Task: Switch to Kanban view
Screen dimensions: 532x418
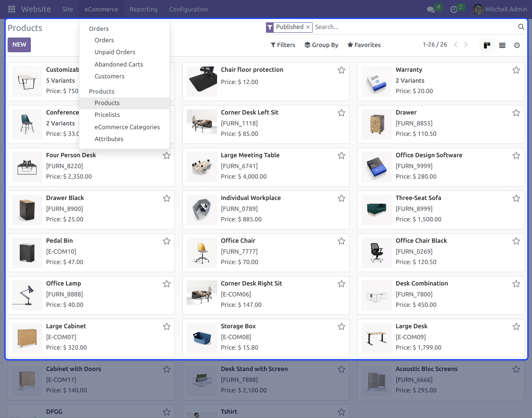Action: pyautogui.click(x=487, y=45)
